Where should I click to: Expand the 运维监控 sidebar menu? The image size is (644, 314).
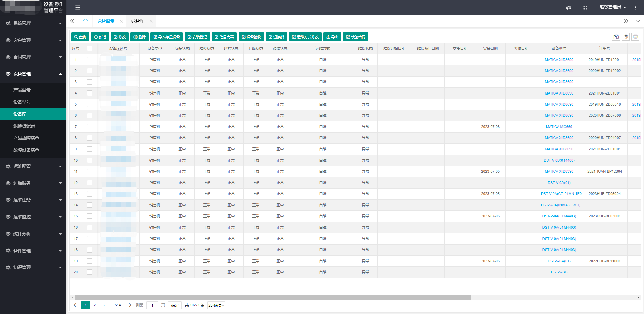point(33,217)
